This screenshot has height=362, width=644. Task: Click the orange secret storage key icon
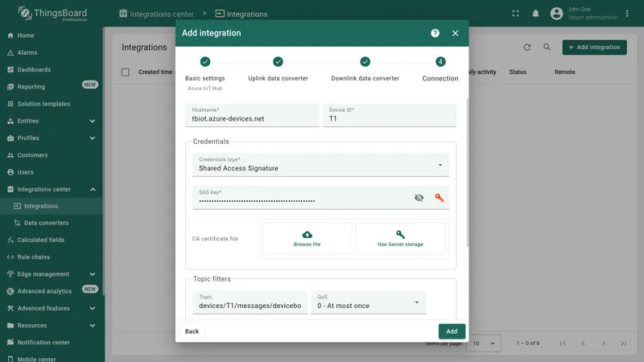tap(439, 198)
